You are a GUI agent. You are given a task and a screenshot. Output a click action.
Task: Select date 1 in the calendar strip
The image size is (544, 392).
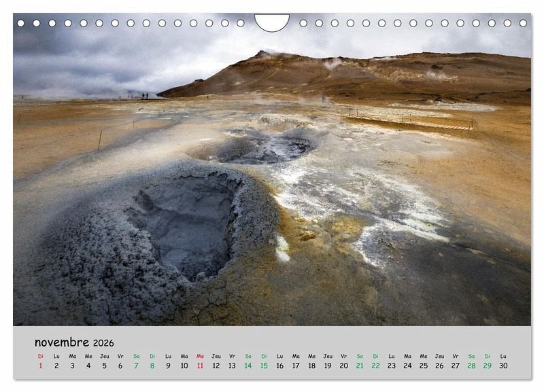pyautogui.click(x=41, y=366)
